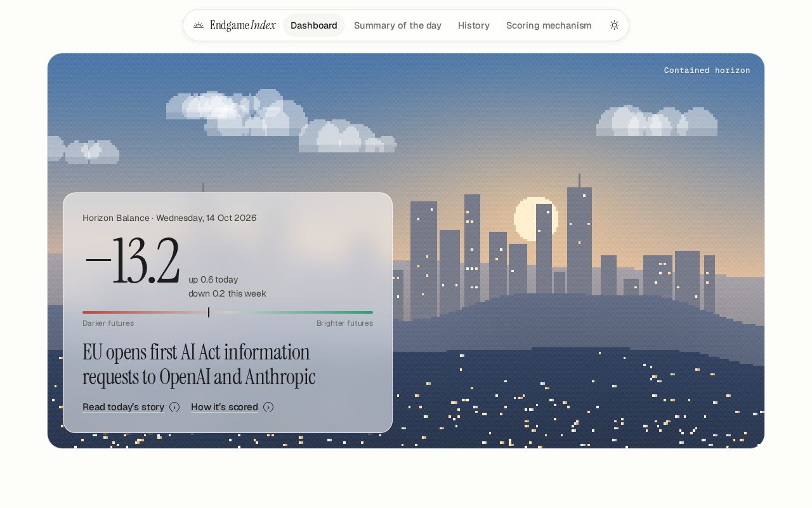This screenshot has width=812, height=508.
Task: Click the Endgame Index brand name
Action: click(243, 25)
